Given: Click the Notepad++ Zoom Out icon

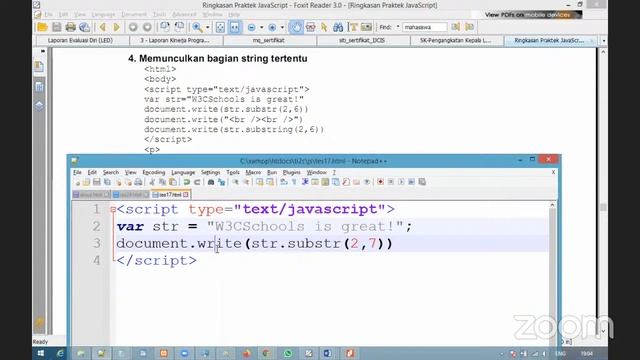Looking at the screenshot, I should 246,182.
